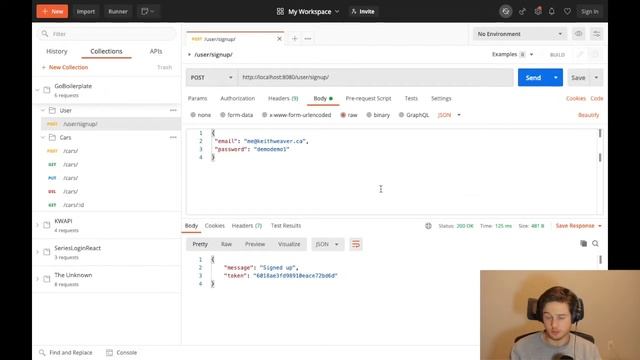Screen dimensions: 640x360
Task: Open the request body JSON format dropdown
Action: tap(449, 115)
